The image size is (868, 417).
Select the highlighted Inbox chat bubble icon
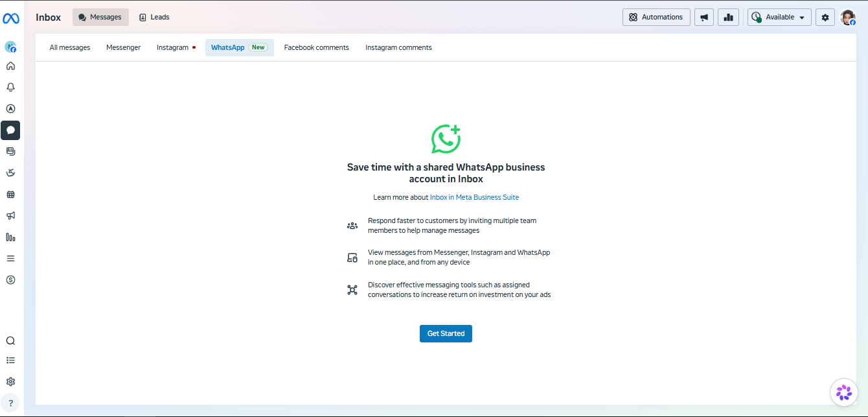[x=10, y=130]
